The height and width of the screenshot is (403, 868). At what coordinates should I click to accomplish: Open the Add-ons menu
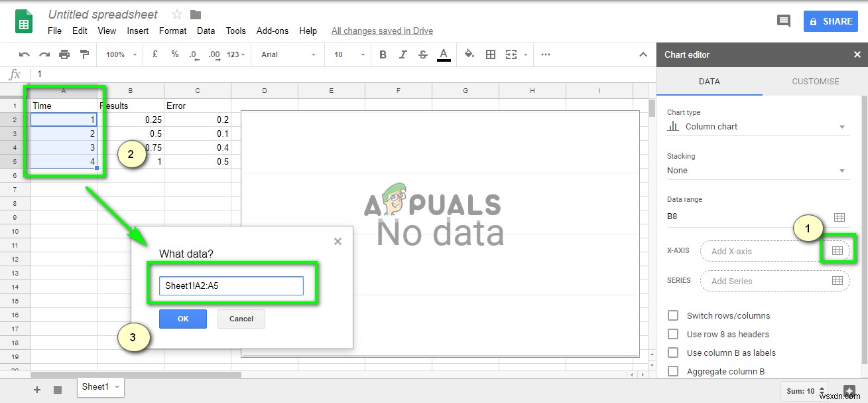click(x=273, y=31)
